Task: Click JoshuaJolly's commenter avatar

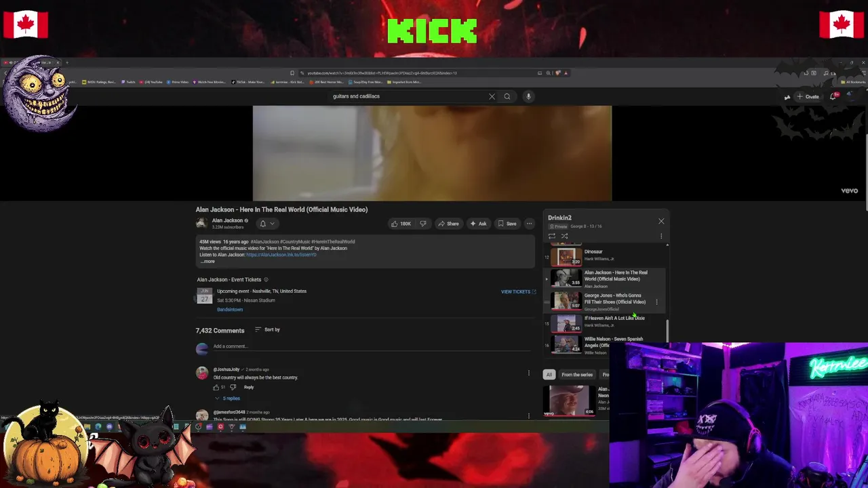Action: (x=202, y=373)
